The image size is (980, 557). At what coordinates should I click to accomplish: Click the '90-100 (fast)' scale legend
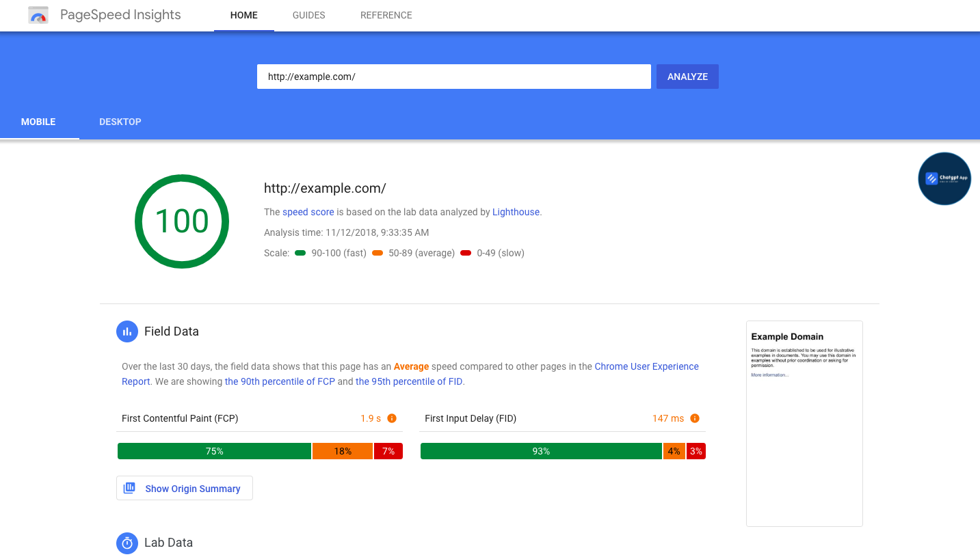click(331, 253)
